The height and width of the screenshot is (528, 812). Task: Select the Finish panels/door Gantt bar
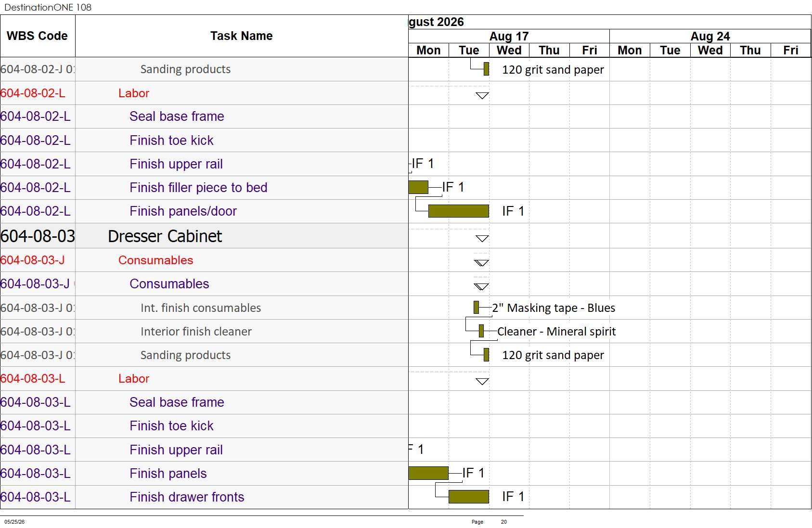coord(458,211)
